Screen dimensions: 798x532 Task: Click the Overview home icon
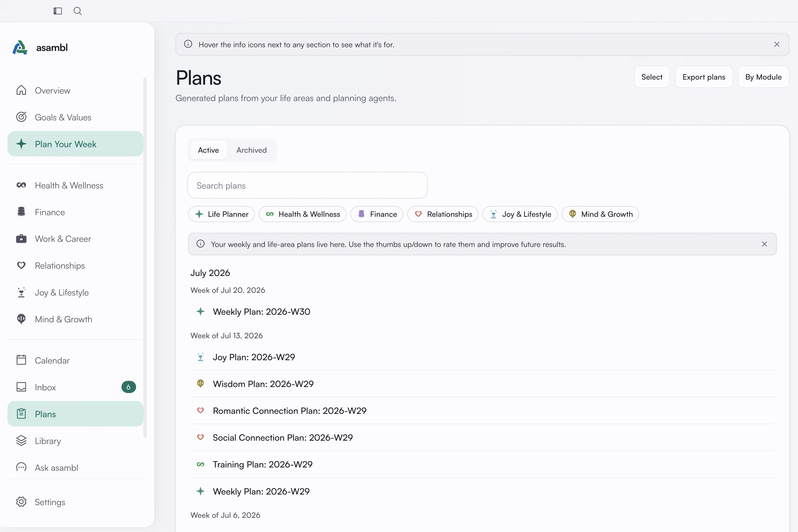point(21,90)
